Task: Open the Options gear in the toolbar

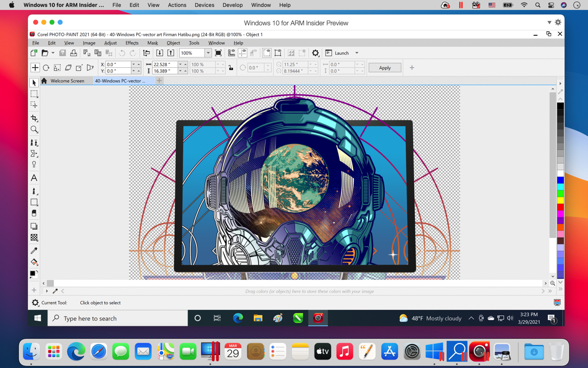Action: 316,53
